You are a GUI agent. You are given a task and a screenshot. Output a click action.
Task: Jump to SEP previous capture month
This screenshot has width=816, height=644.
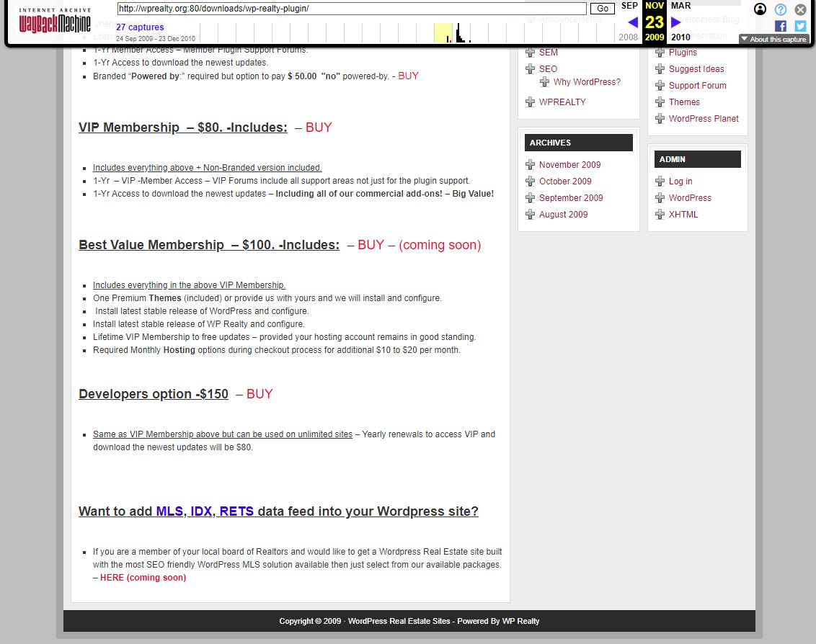click(629, 6)
